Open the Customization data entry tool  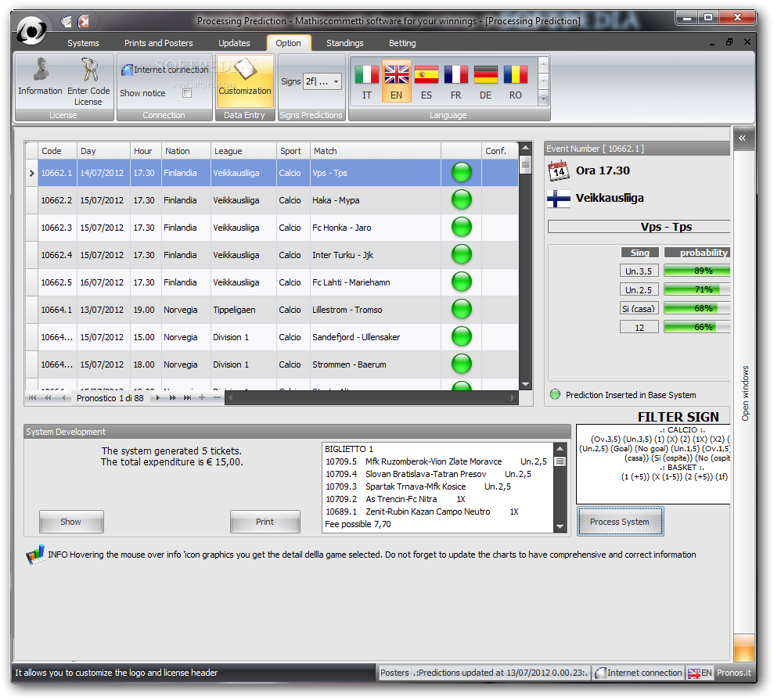245,81
